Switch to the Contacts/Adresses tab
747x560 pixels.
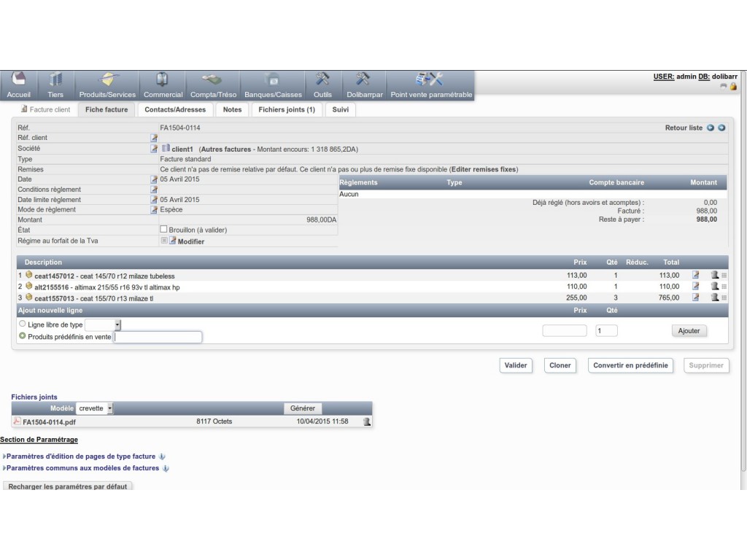(175, 109)
